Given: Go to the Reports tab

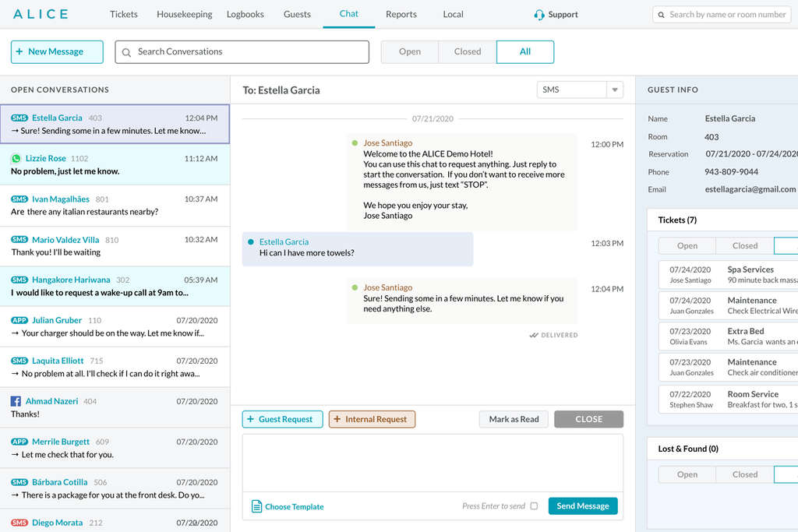Looking at the screenshot, I should click(401, 14).
